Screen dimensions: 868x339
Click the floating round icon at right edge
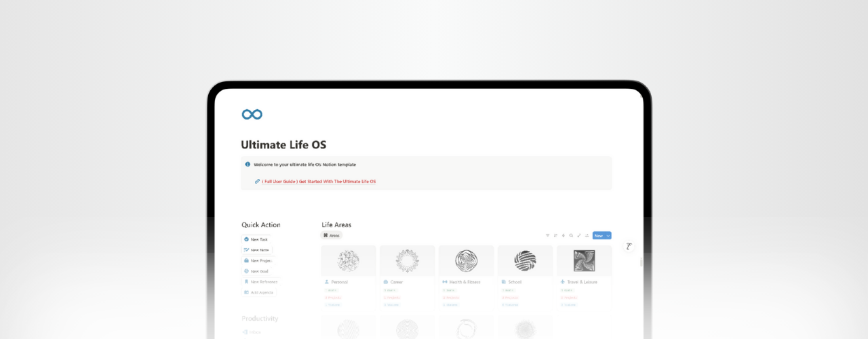click(x=629, y=246)
